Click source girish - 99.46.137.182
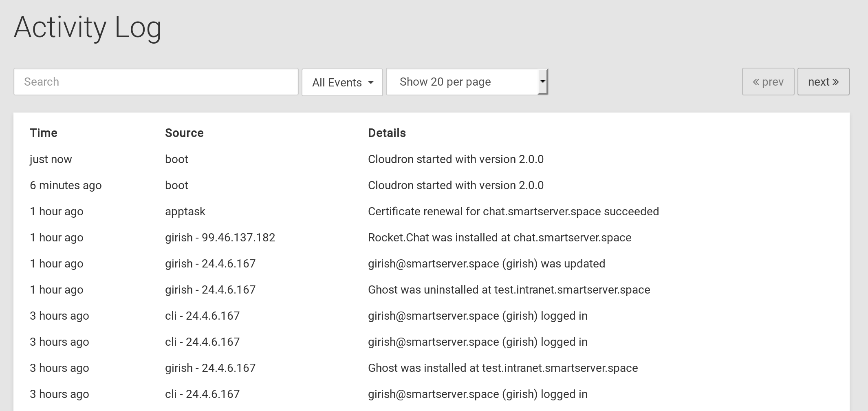 pos(220,237)
